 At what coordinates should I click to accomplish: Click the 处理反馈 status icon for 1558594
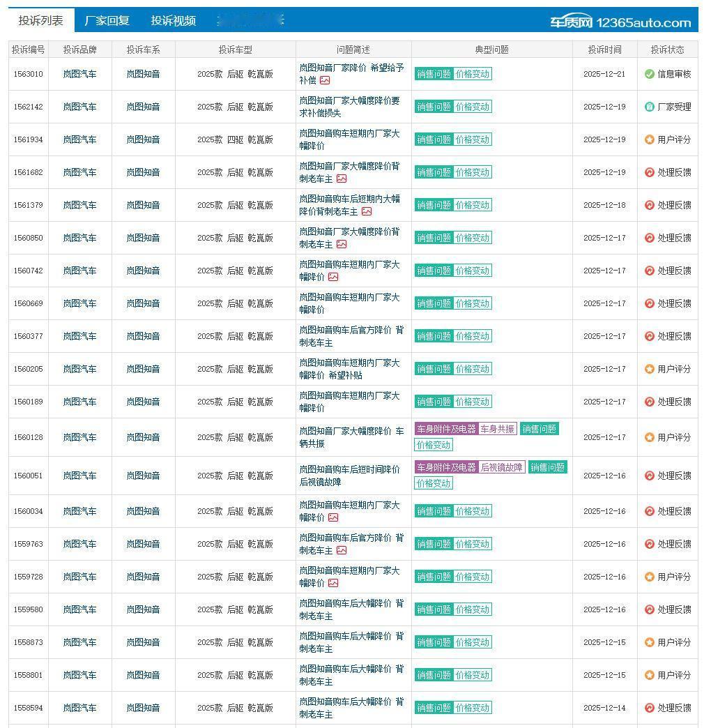click(x=649, y=708)
